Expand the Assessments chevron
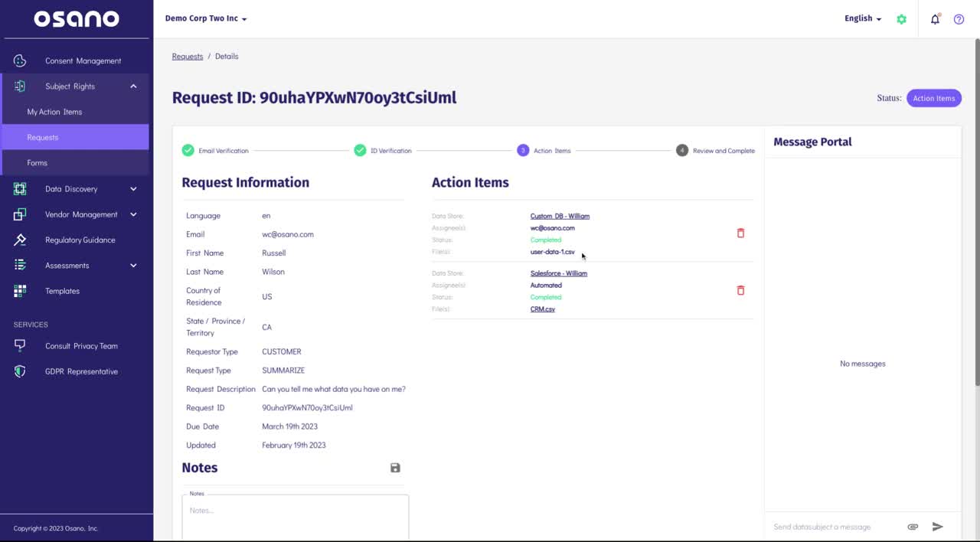Viewport: 980px width, 542px height. click(x=133, y=266)
